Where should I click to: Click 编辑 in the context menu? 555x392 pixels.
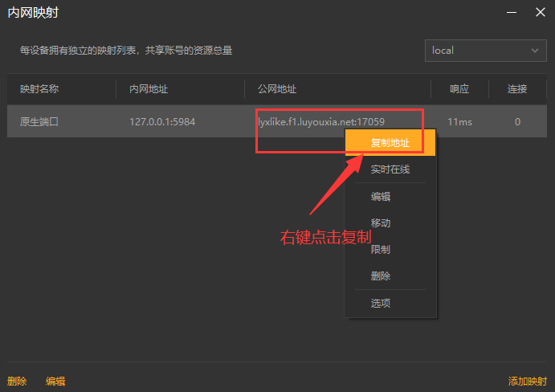[x=381, y=196]
